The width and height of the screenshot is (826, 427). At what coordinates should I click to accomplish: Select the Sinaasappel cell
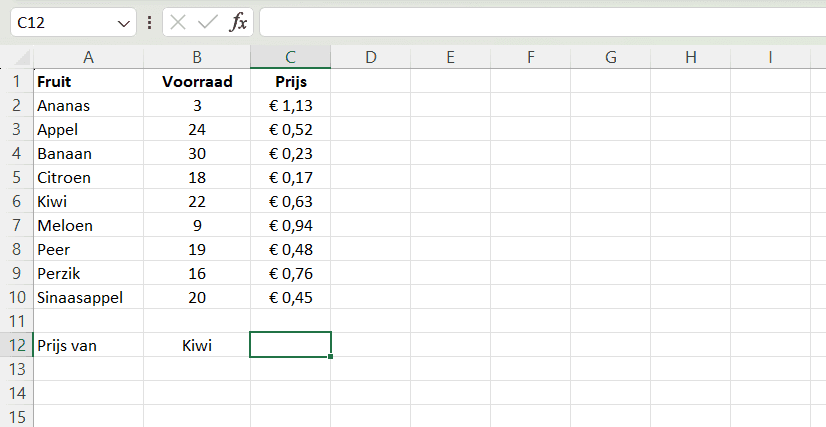coord(88,297)
